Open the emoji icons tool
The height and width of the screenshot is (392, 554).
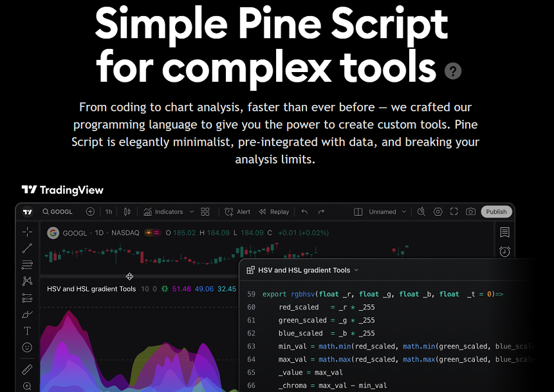pyautogui.click(x=27, y=348)
